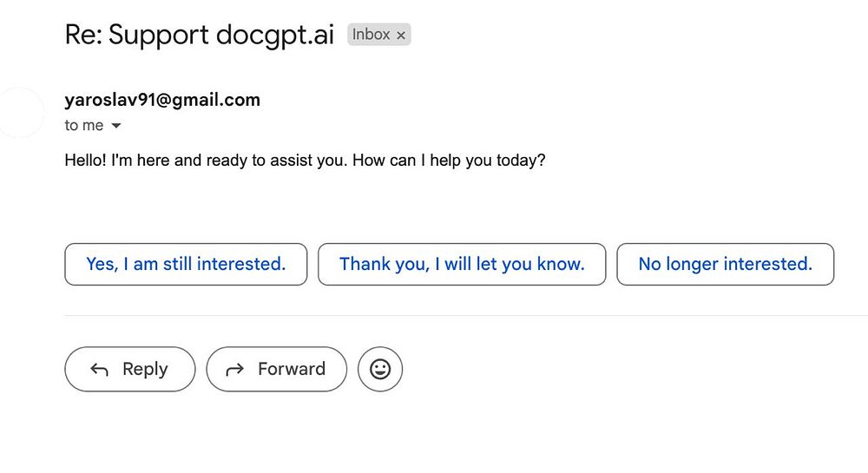Screen dimensions: 868x473
Task: Choose smart reply "Yes, I am still interested."
Action: pos(186,264)
